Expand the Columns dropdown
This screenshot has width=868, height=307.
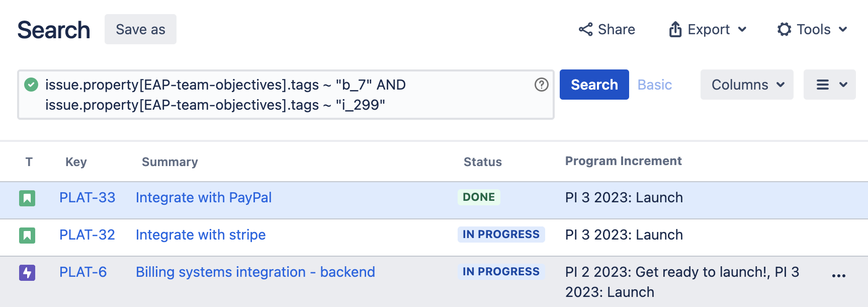tap(747, 85)
